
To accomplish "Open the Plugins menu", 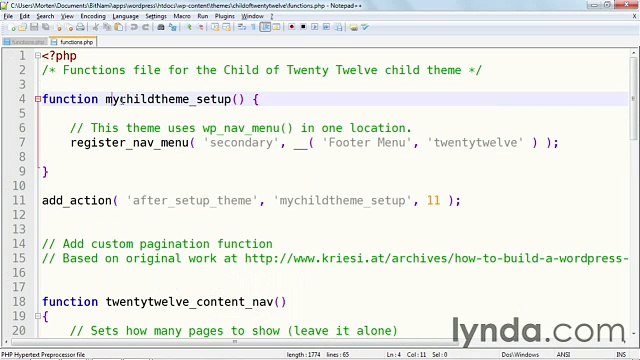I will point(224,16).
